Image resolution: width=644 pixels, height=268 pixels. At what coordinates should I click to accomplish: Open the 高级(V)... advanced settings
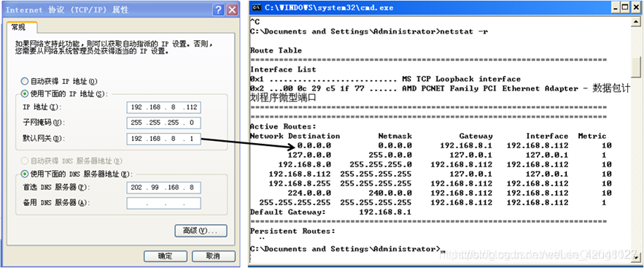point(201,231)
